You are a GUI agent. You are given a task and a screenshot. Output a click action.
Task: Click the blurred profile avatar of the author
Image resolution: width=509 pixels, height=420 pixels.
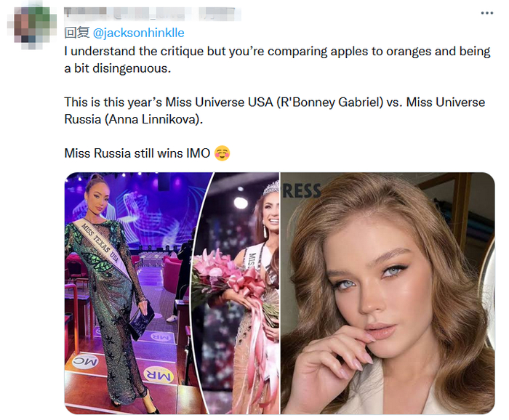click(x=30, y=28)
